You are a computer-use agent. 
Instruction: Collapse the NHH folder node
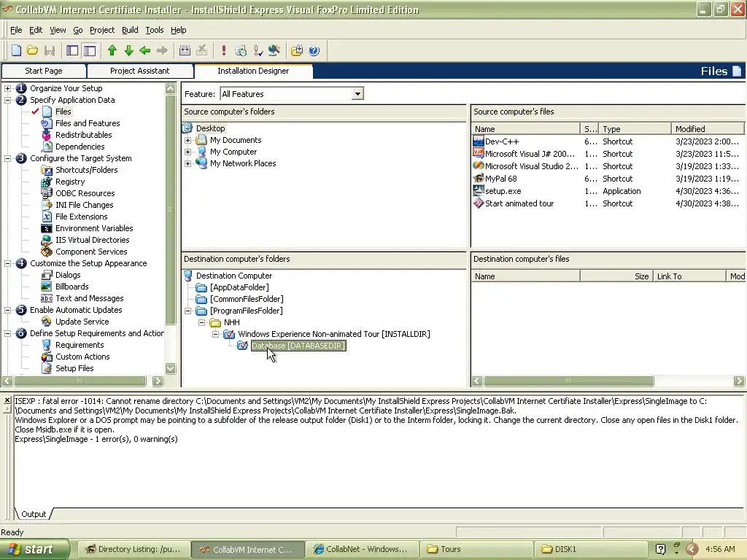[201, 322]
